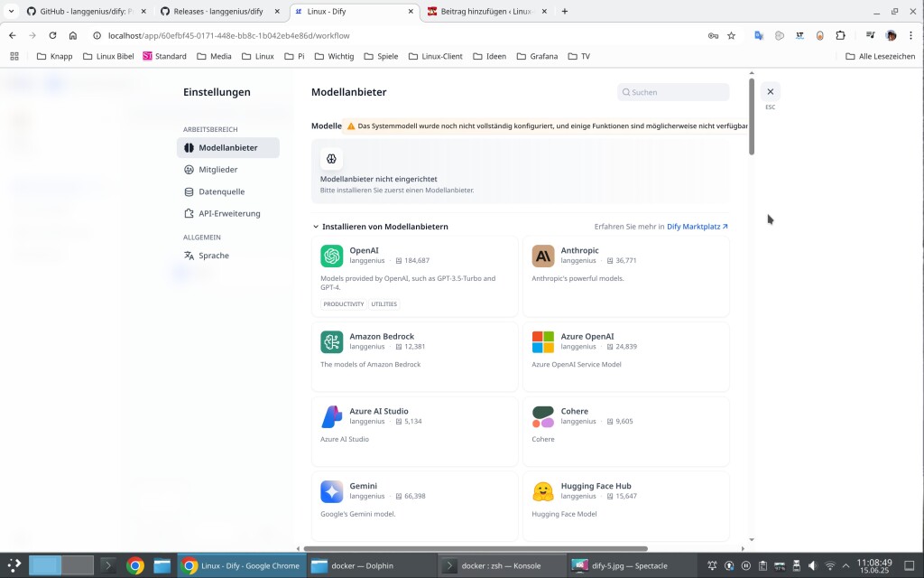Open the Alle Lesezeichen folder
The height and width of the screenshot is (578, 924).
881,56
